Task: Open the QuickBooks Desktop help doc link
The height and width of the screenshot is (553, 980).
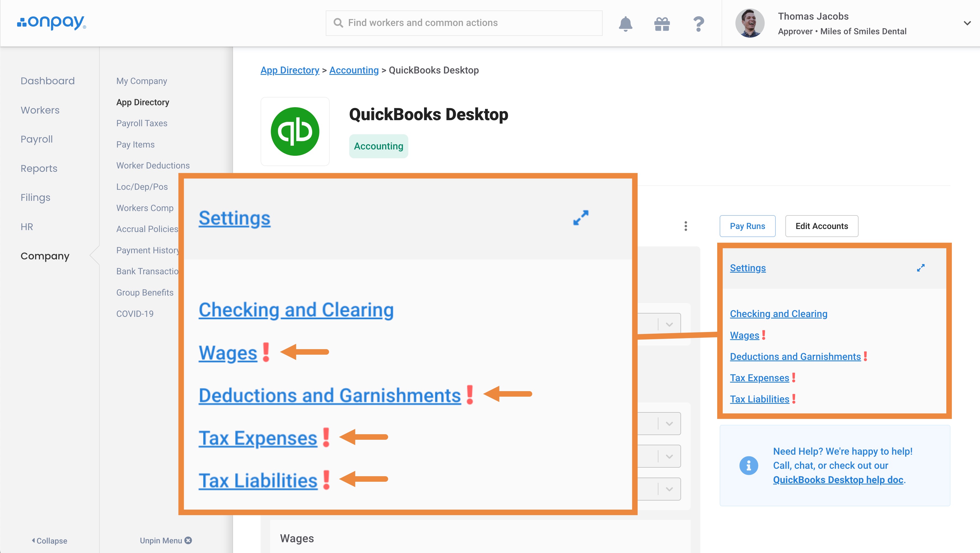Action: (838, 480)
